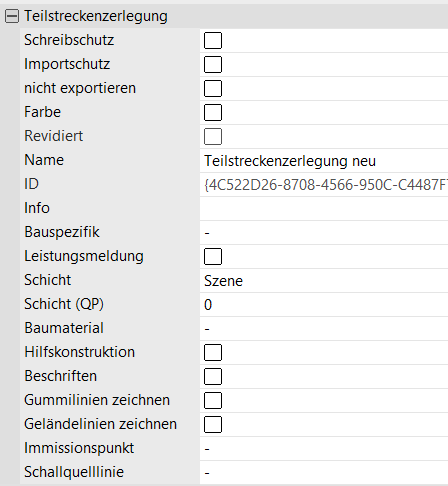
Task: Tick the Hilfskonstruktion checkbox
Action: tap(213, 352)
